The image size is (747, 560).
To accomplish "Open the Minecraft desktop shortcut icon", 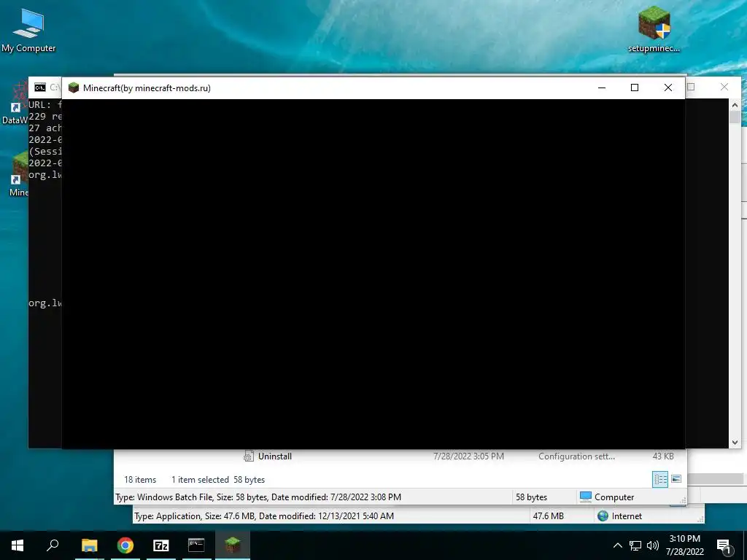I will pyautogui.click(x=18, y=172).
